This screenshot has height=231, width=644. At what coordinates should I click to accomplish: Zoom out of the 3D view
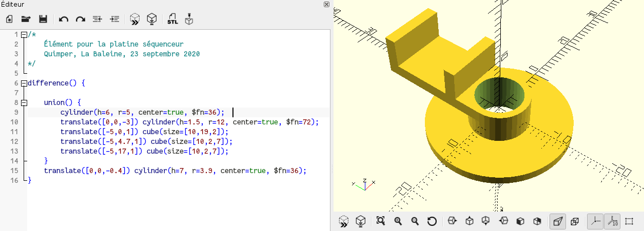pyautogui.click(x=415, y=221)
